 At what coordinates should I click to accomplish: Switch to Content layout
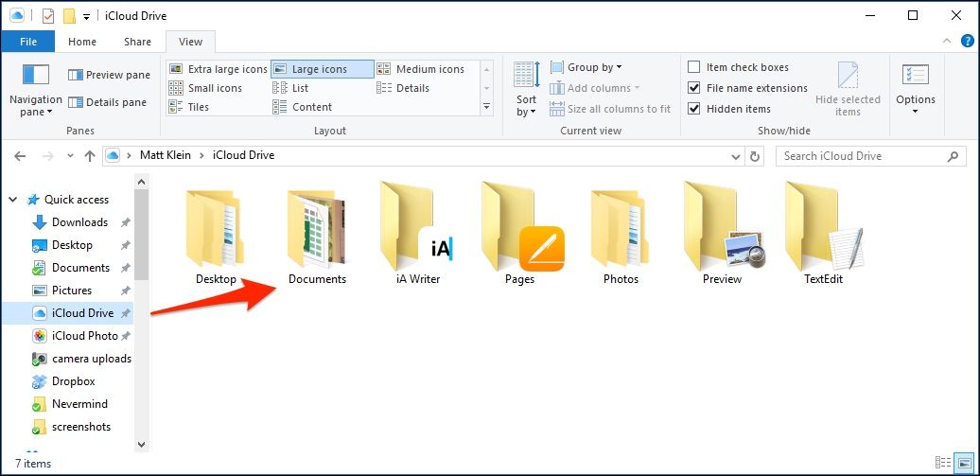[x=303, y=107]
